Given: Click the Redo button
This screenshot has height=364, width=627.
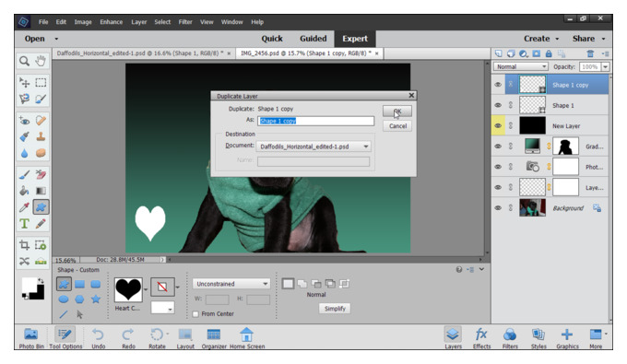Looking at the screenshot, I should pos(128,338).
